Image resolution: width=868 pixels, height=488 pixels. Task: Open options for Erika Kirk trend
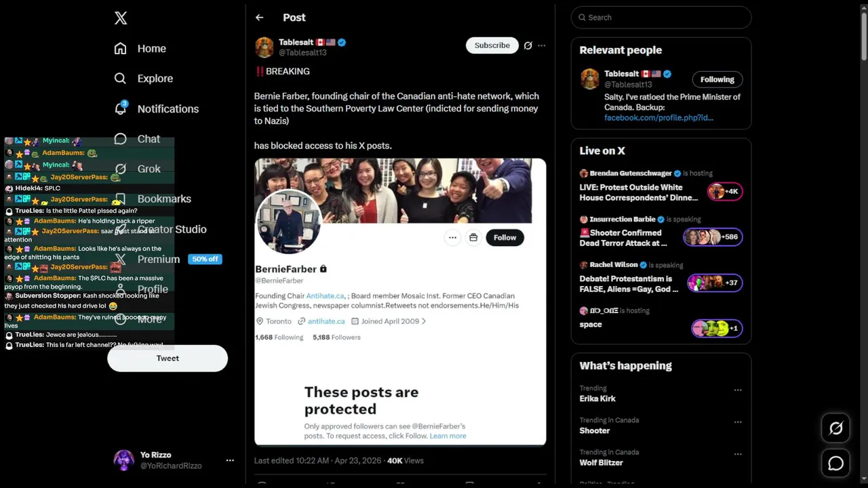[738, 390]
